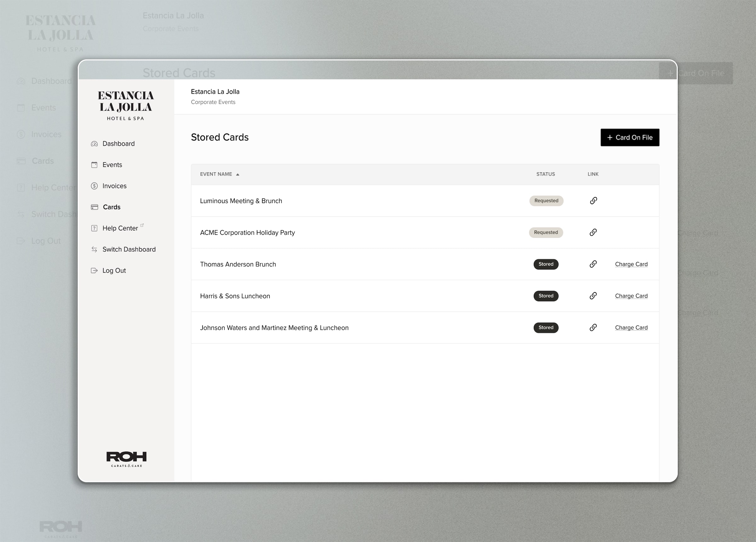
Task: Click the Requested badge for Luminous Meeting
Action: (546, 200)
